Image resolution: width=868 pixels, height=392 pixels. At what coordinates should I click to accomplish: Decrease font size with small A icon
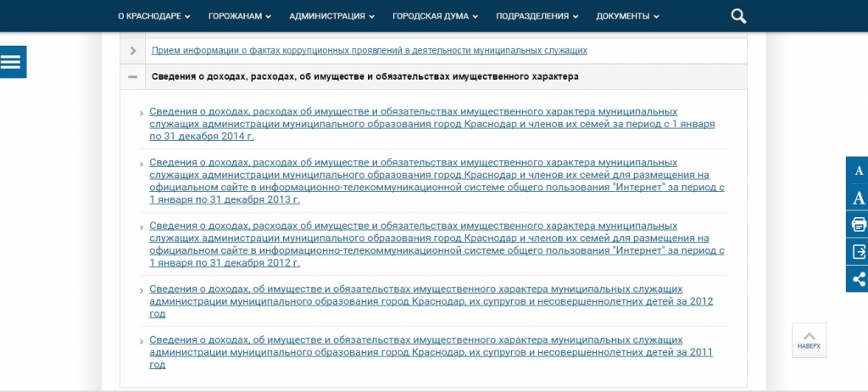858,171
